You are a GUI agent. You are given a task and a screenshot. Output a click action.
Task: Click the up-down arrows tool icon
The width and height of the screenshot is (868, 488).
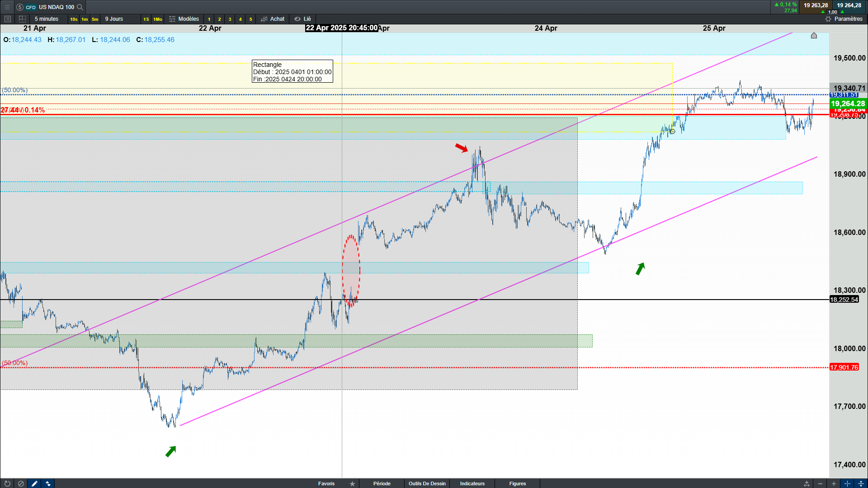point(48,483)
